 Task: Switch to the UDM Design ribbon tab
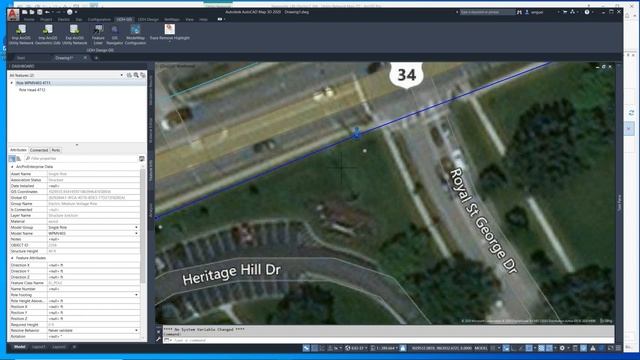coord(148,20)
